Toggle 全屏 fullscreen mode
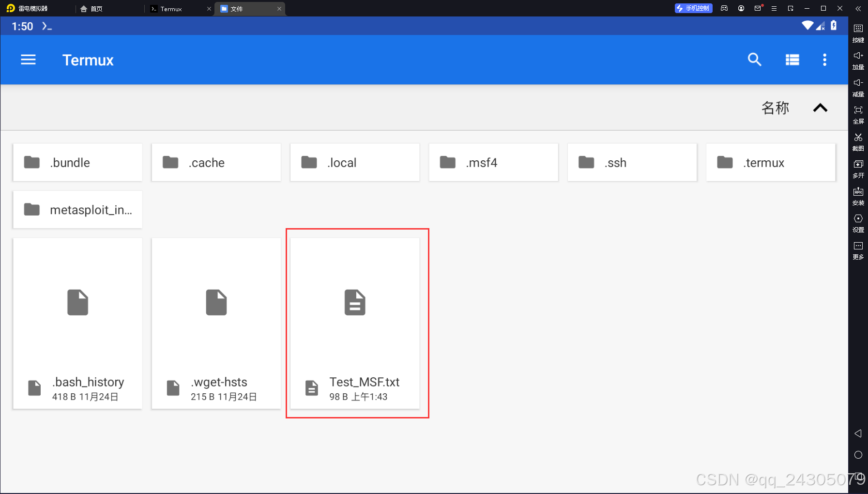 (858, 115)
